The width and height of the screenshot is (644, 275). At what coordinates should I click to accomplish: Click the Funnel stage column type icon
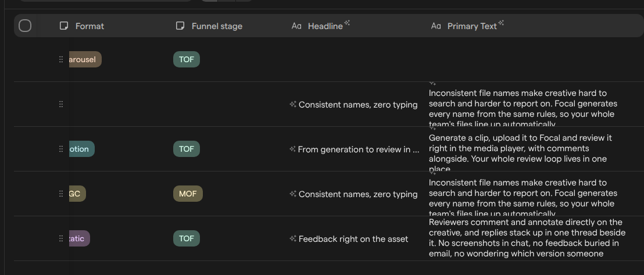pyautogui.click(x=180, y=26)
